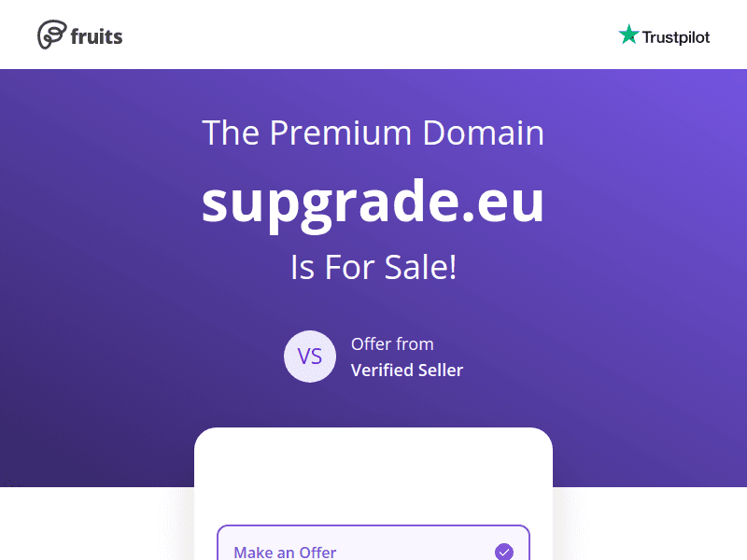Image resolution: width=747 pixels, height=560 pixels.
Task: Select the green Trustpilot star icon
Action: pyautogui.click(x=629, y=35)
